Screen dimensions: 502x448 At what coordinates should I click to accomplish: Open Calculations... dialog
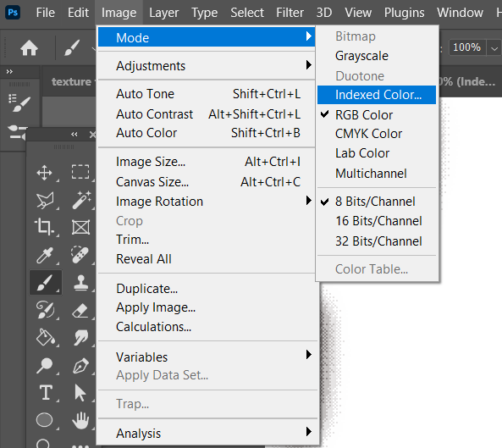(x=207, y=327)
